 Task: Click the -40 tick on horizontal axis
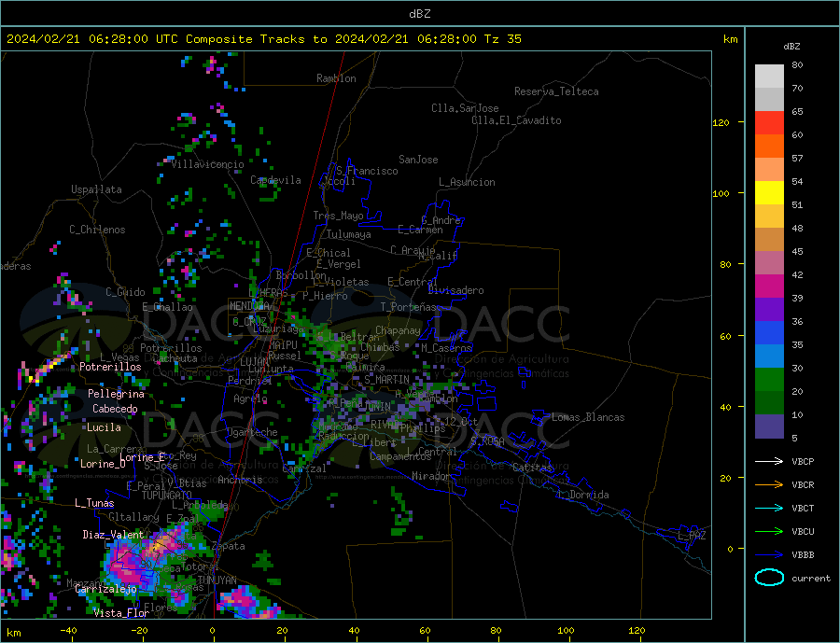tap(68, 630)
